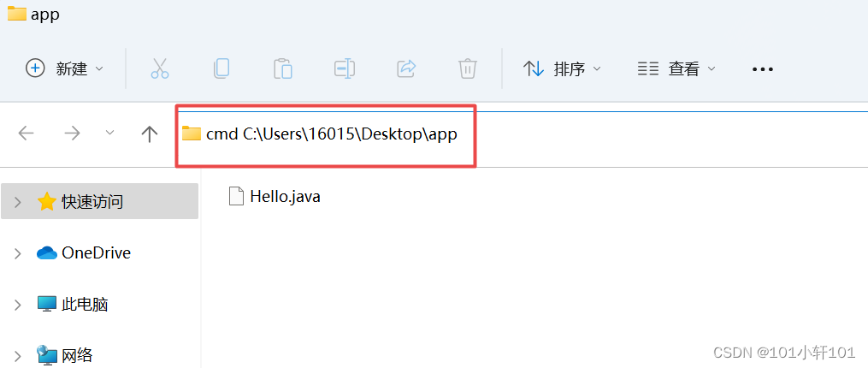The height and width of the screenshot is (368, 868).
Task: Click the address bar path text
Action: [x=332, y=134]
